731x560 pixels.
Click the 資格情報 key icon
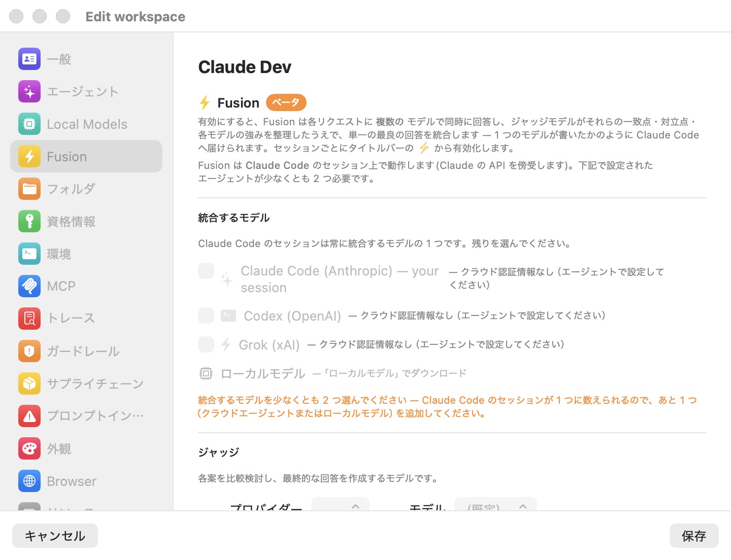click(29, 222)
